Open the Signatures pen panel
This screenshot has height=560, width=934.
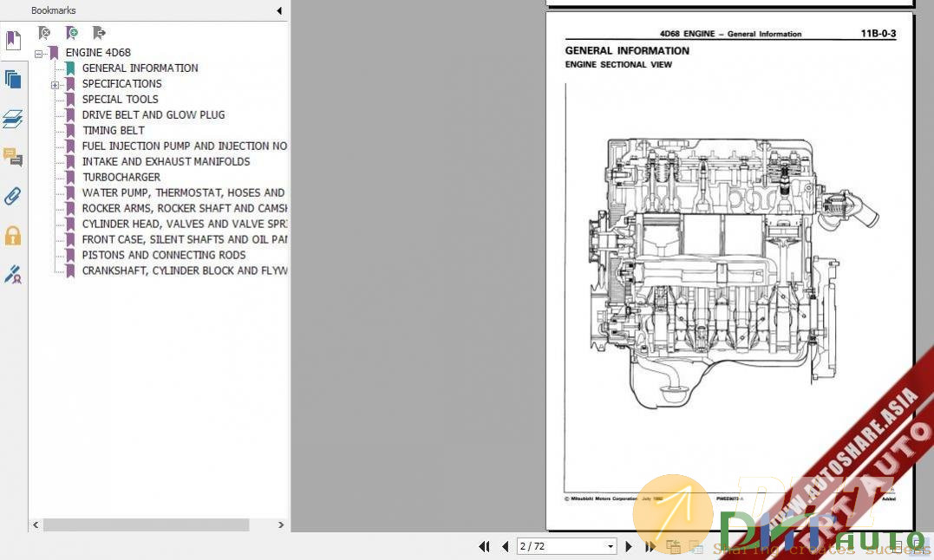click(x=13, y=274)
